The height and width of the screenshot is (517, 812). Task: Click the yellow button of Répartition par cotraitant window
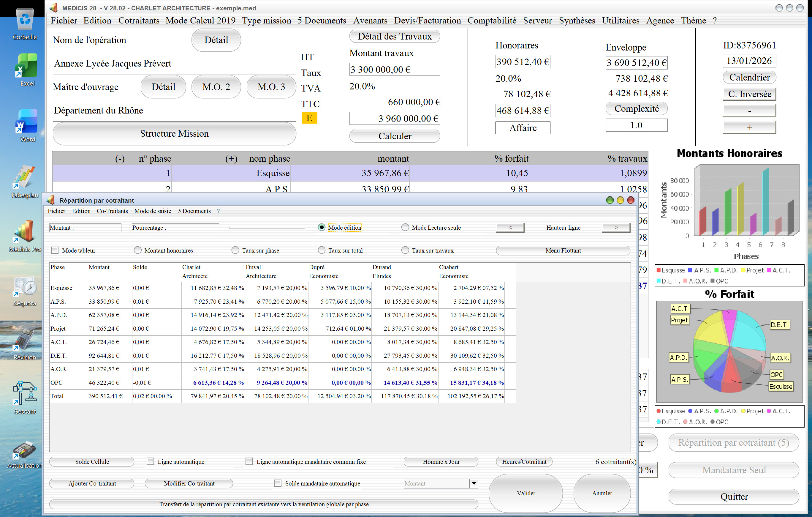point(620,201)
